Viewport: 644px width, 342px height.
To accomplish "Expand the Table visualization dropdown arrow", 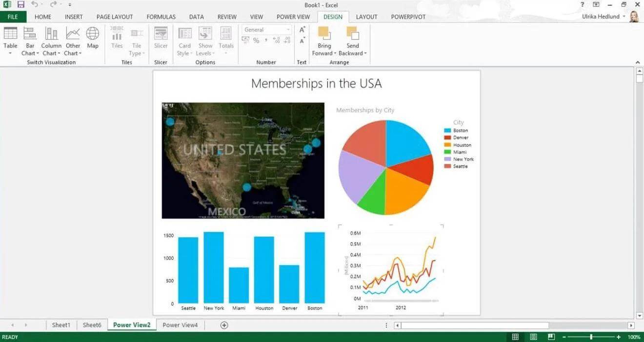I will [10, 53].
